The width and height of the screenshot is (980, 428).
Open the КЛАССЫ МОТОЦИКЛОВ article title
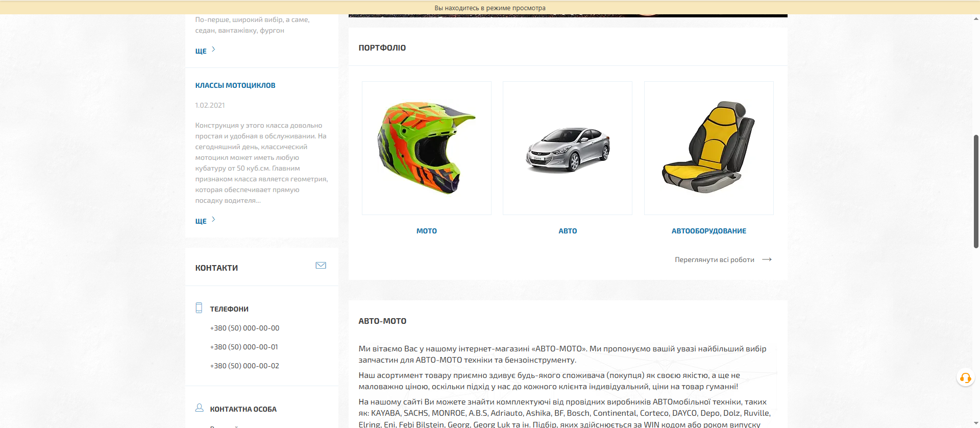tap(235, 85)
